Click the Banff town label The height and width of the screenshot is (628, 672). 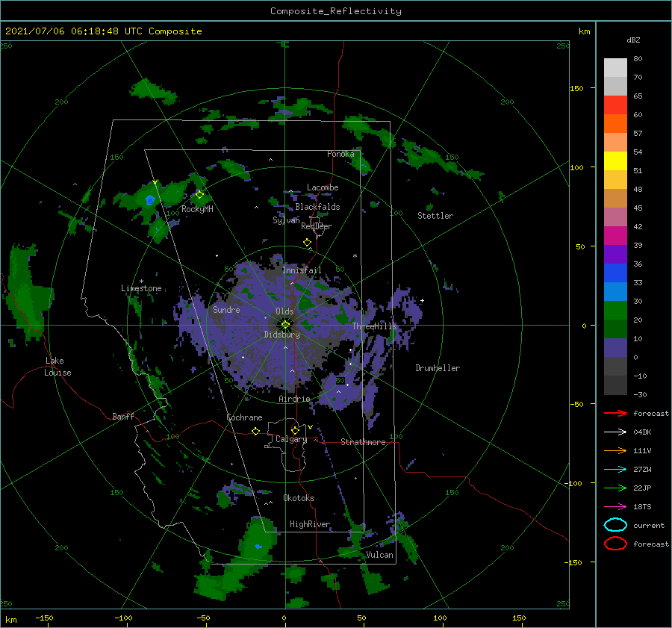[x=123, y=416]
